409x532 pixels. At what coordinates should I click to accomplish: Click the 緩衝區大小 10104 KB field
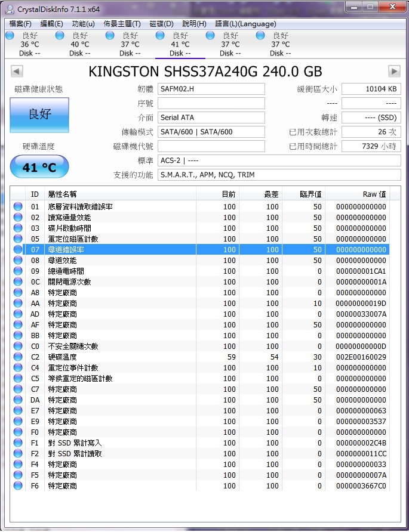pyautogui.click(x=371, y=89)
